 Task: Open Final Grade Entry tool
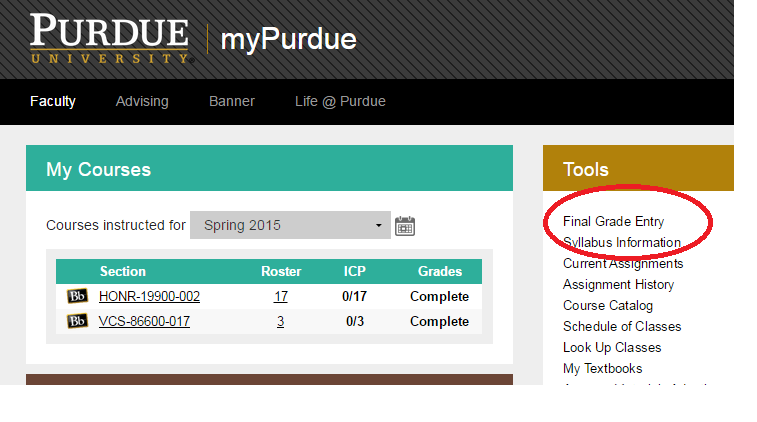click(x=613, y=222)
